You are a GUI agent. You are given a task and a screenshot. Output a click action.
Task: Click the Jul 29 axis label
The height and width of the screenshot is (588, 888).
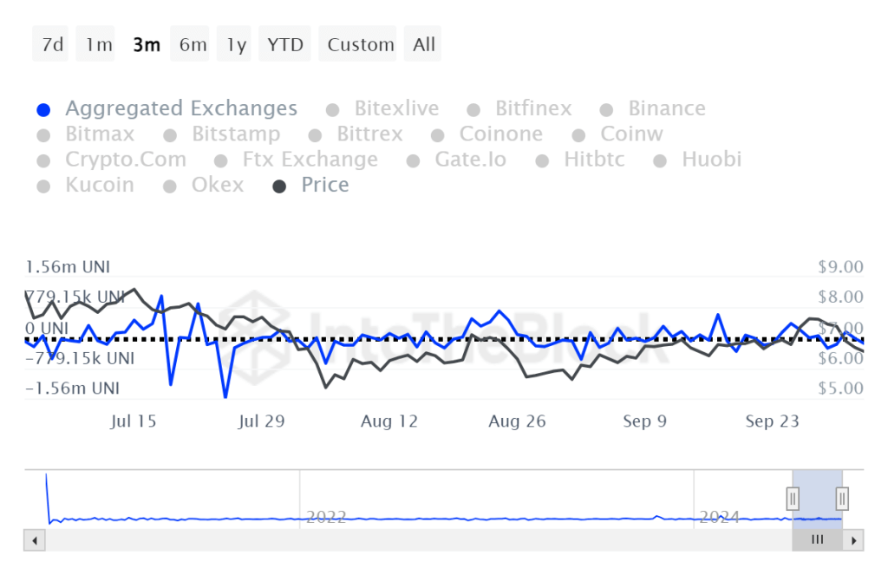(261, 421)
